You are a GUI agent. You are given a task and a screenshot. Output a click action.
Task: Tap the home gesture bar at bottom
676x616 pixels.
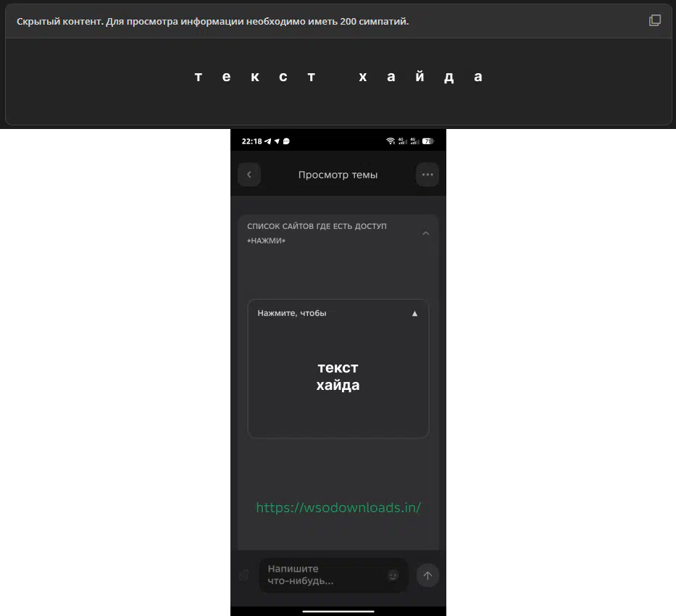click(338, 611)
